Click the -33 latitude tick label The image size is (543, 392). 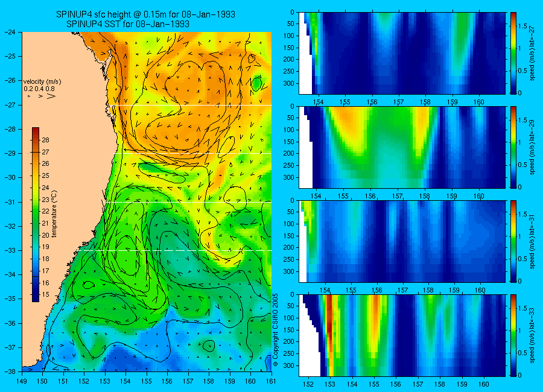point(10,250)
